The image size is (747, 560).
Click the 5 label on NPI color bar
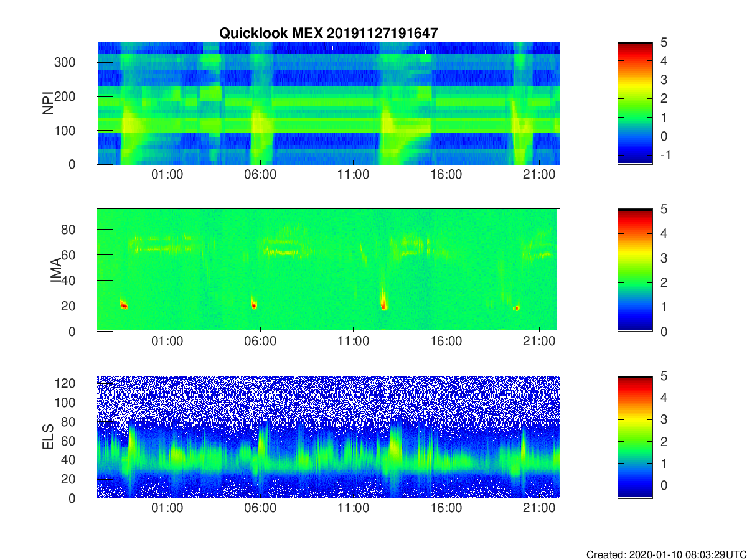click(x=664, y=42)
